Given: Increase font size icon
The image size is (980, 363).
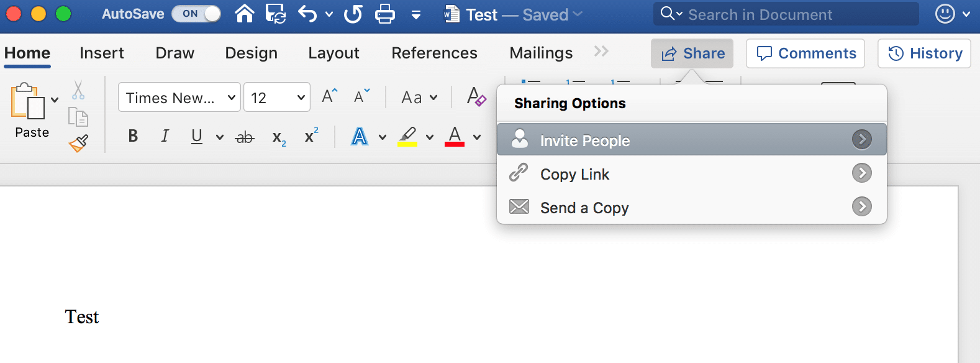Looking at the screenshot, I should pos(329,96).
